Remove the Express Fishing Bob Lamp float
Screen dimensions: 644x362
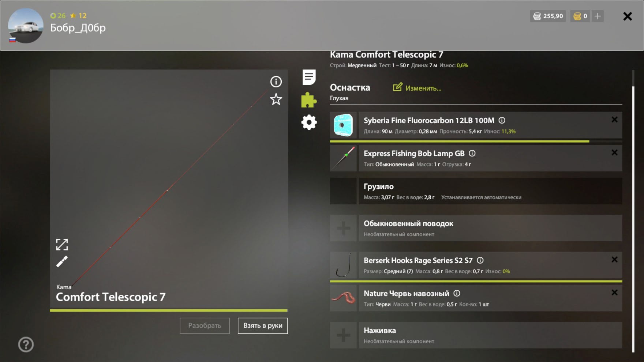click(614, 152)
